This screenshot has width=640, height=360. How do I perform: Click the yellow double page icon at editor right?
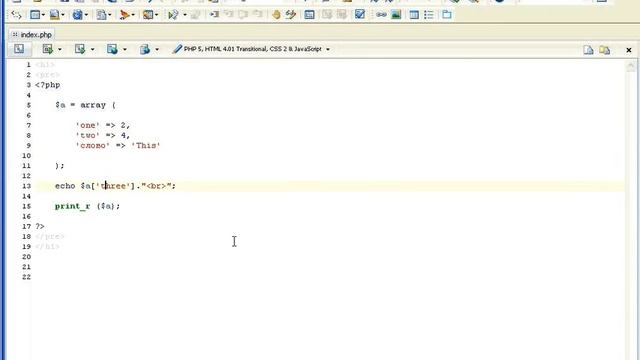[x=604, y=50]
